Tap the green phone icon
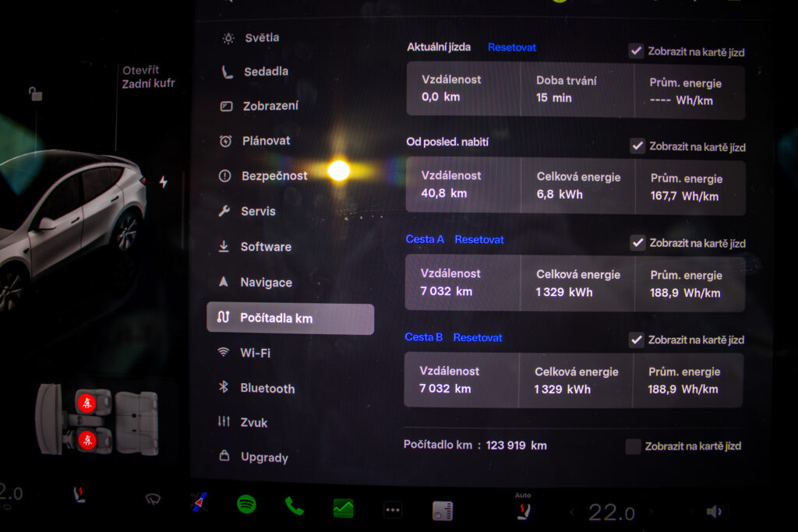 coord(294,506)
